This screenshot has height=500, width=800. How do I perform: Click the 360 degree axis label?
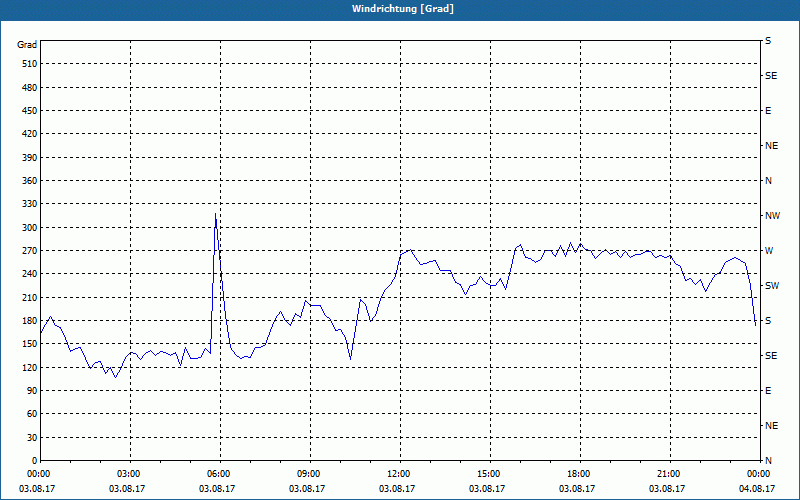(x=29, y=181)
